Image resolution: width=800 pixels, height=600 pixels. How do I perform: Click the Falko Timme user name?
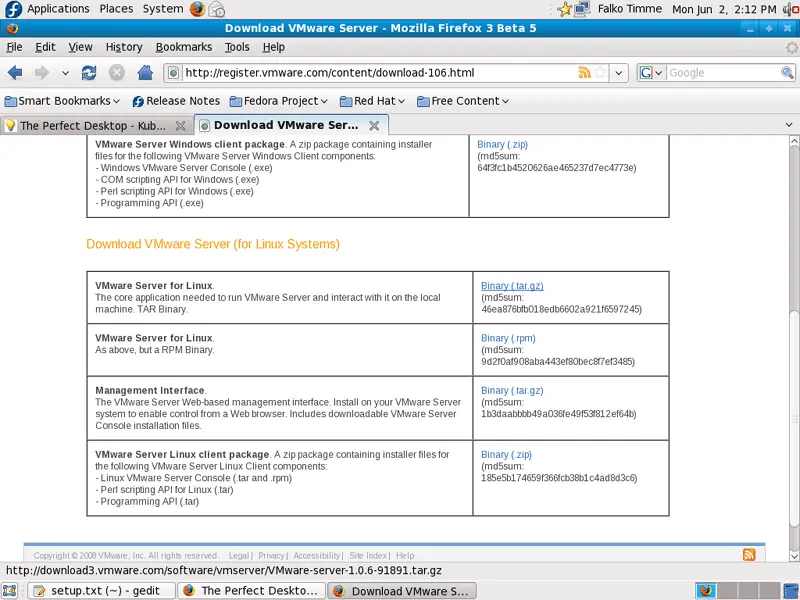[630, 9]
